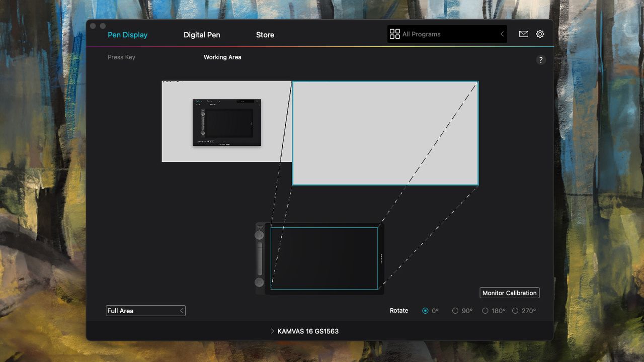Select the 0° rotation radio button
Screen dimensions: 644x362
(x=425, y=311)
